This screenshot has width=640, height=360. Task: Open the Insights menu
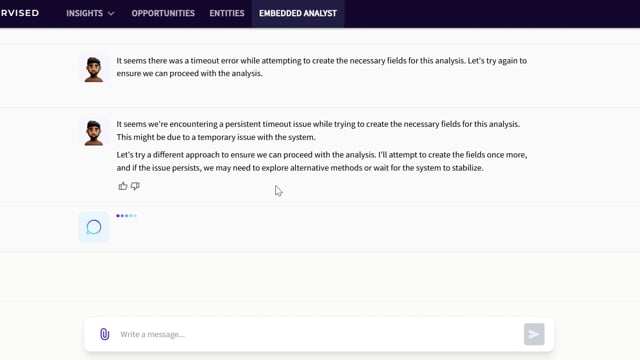point(90,13)
